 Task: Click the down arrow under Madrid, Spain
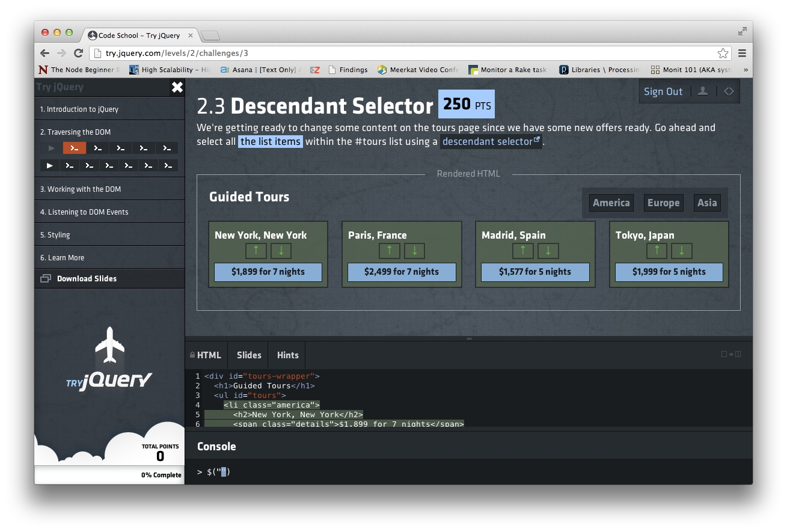tap(548, 251)
